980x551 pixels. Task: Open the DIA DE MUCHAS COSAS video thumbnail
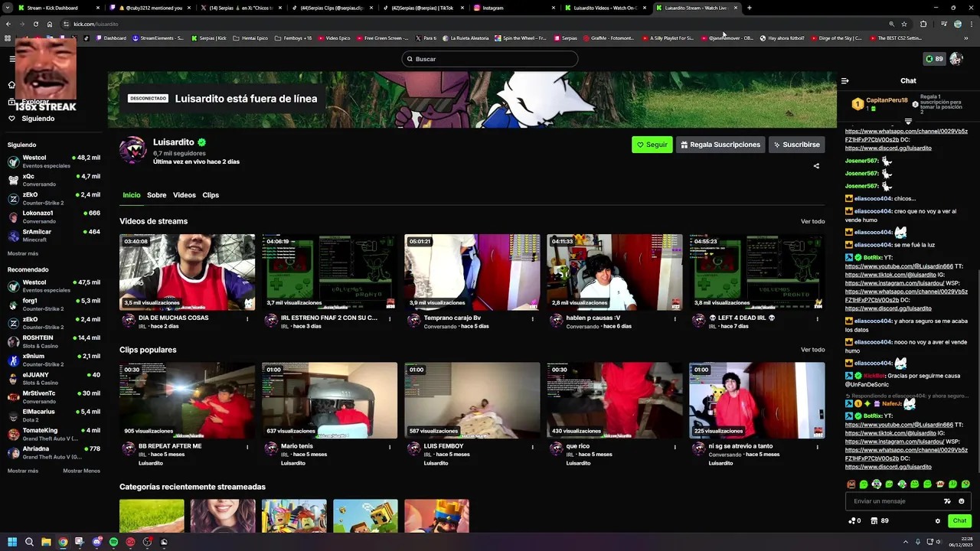[x=188, y=272]
